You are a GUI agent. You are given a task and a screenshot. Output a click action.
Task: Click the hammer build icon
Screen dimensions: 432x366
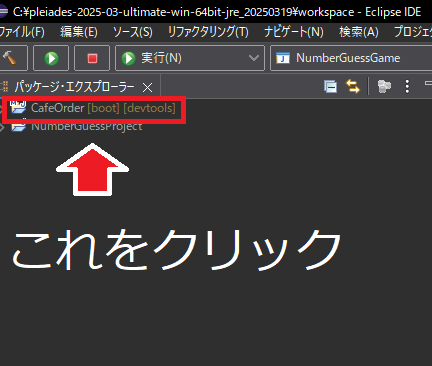tap(10, 58)
